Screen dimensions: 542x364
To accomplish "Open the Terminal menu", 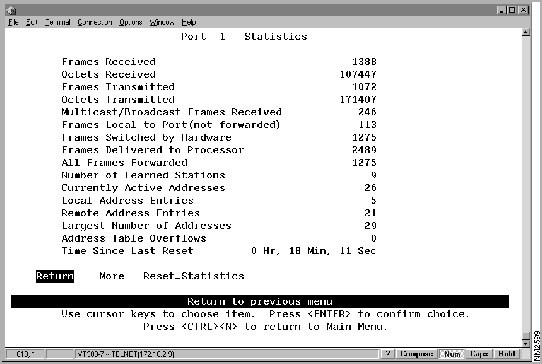I will pyautogui.click(x=57, y=22).
